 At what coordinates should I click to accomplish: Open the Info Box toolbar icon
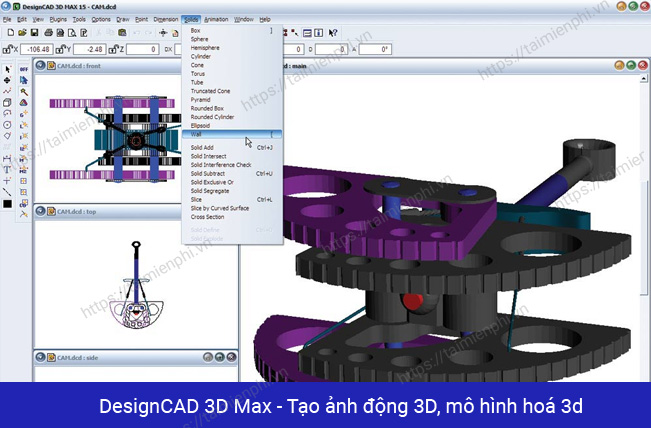pos(318,32)
